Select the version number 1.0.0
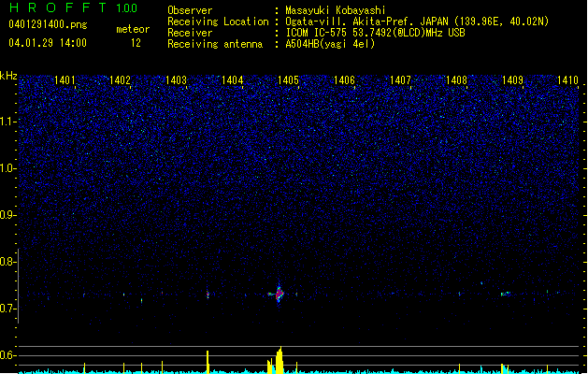588x374 pixels. 127,8
